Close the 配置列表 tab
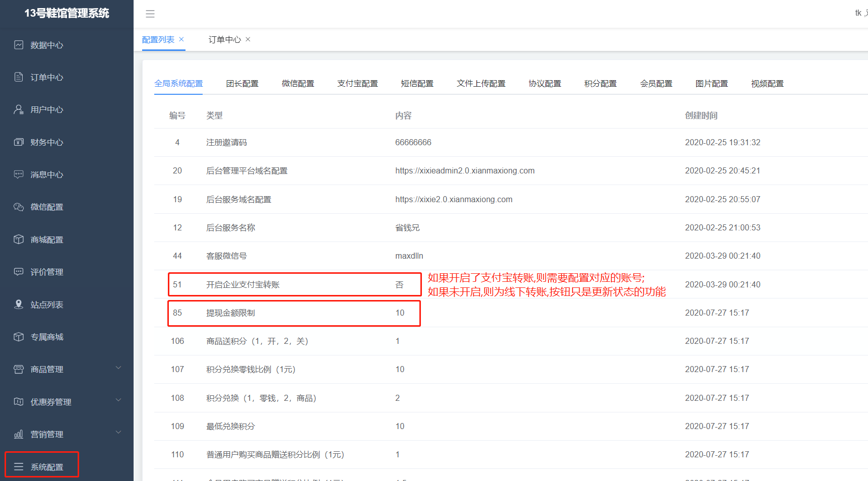The width and height of the screenshot is (868, 481). (x=181, y=39)
